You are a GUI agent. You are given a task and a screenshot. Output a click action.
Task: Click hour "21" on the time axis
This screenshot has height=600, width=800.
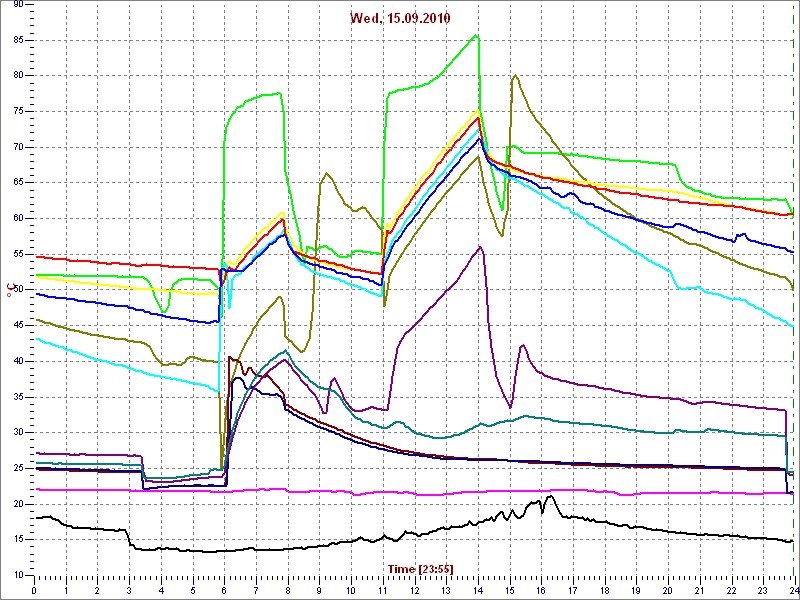click(699, 591)
